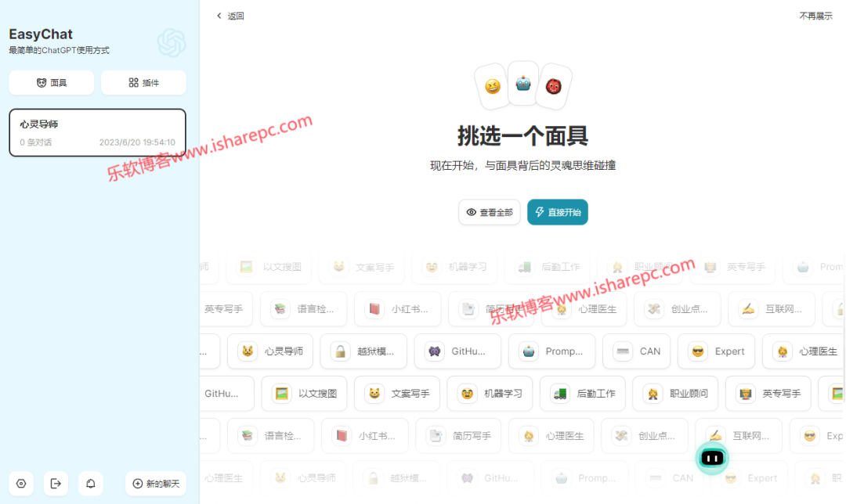Image resolution: width=846 pixels, height=504 pixels.
Task: Choose the non-faded 文案写手 cat mask chip
Action: 397,394
